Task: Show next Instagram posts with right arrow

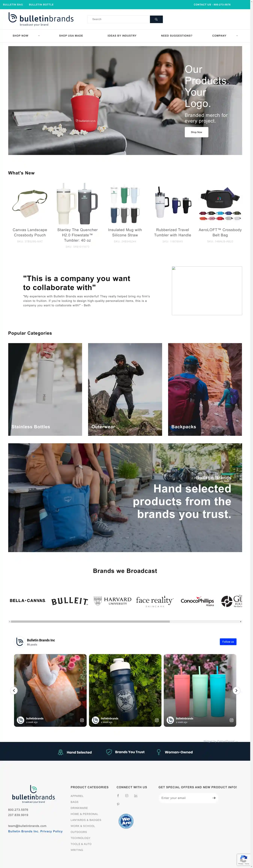Action: pos(236,690)
